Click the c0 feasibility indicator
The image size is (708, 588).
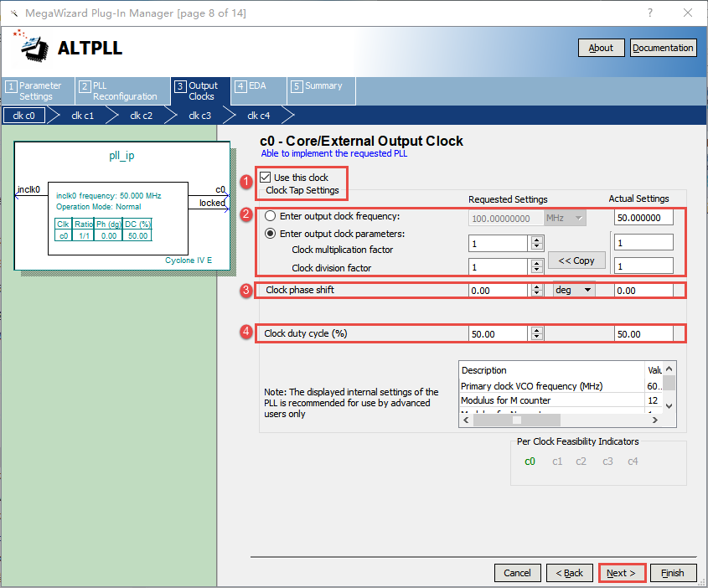tap(530, 462)
